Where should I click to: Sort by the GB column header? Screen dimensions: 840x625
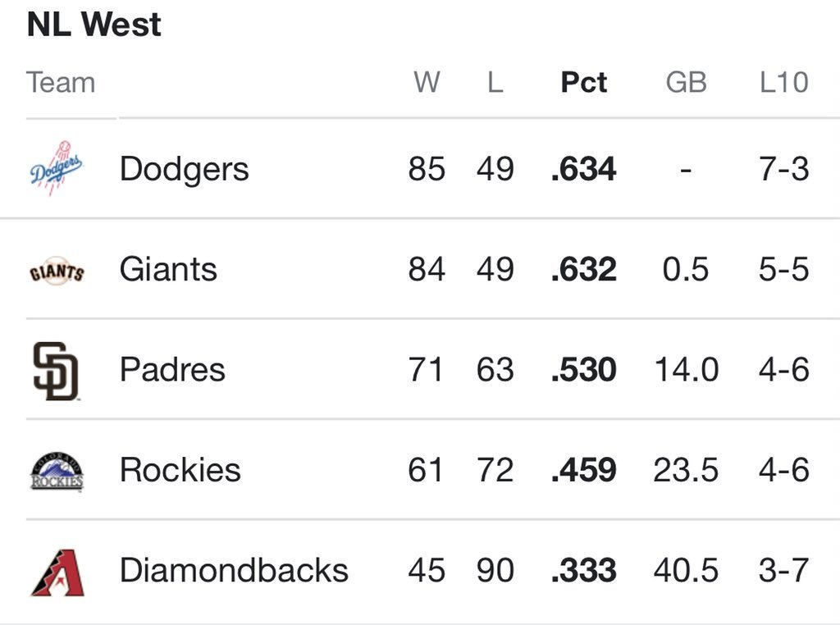click(x=686, y=83)
